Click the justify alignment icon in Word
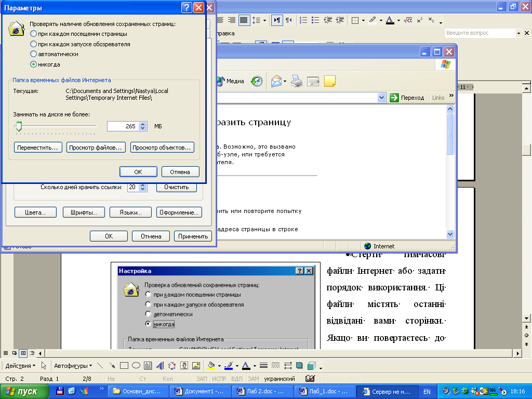Image resolution: width=532 pixels, height=399 pixels. [x=244, y=20]
